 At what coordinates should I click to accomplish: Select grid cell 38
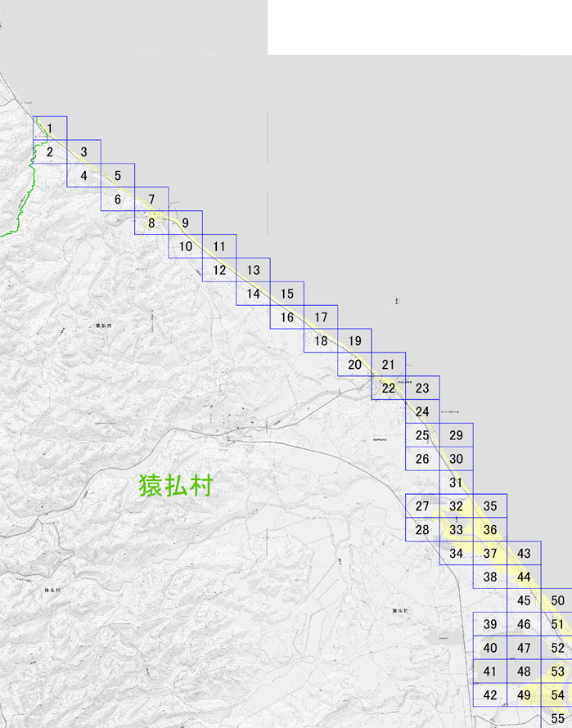point(490,577)
